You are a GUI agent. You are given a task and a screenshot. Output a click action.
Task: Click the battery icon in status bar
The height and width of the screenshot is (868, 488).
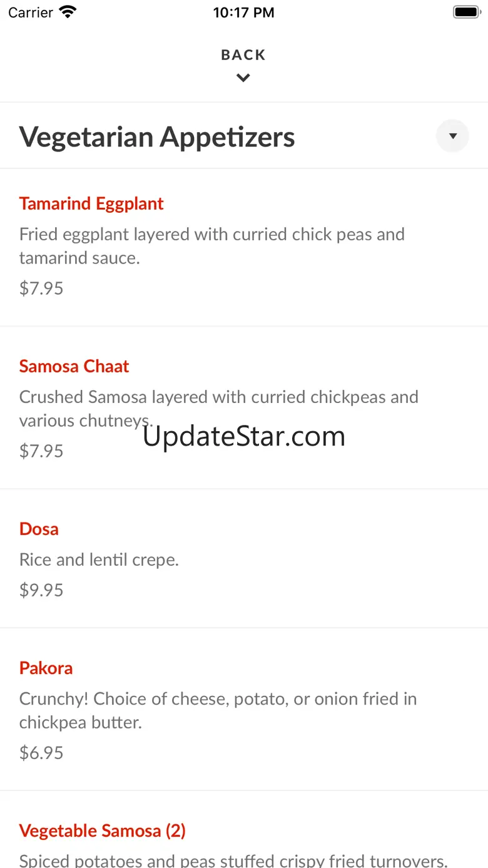coord(465,12)
